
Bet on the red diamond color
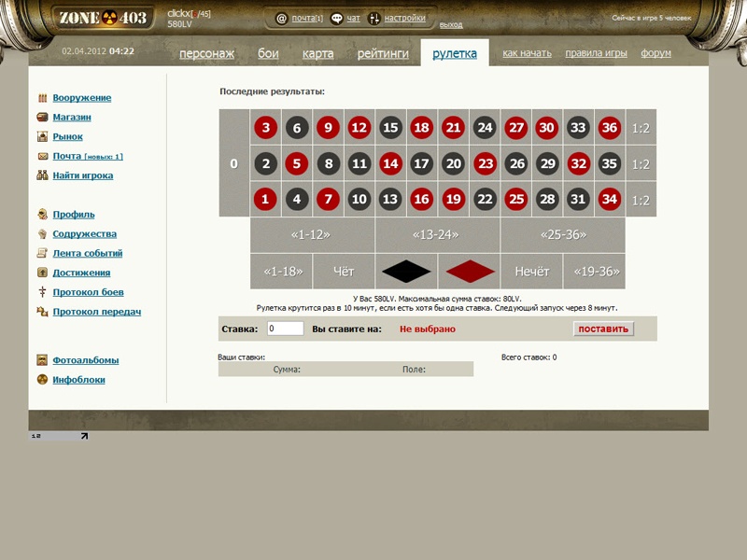click(469, 272)
